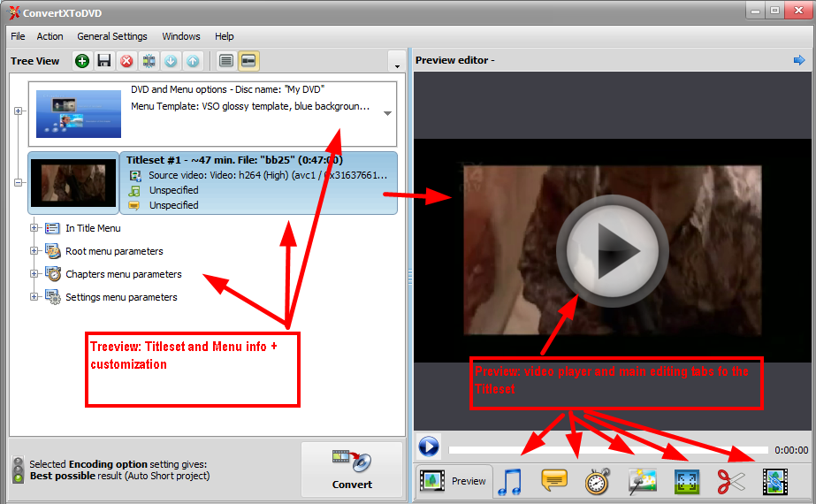Expand the In Title Menu node

coord(34,227)
